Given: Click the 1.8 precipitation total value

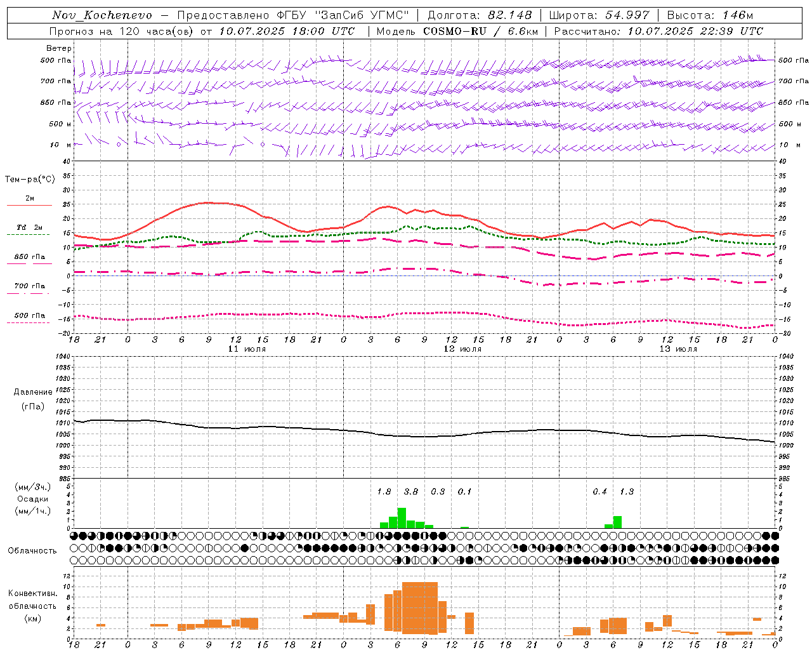Looking at the screenshot, I should tap(384, 491).
